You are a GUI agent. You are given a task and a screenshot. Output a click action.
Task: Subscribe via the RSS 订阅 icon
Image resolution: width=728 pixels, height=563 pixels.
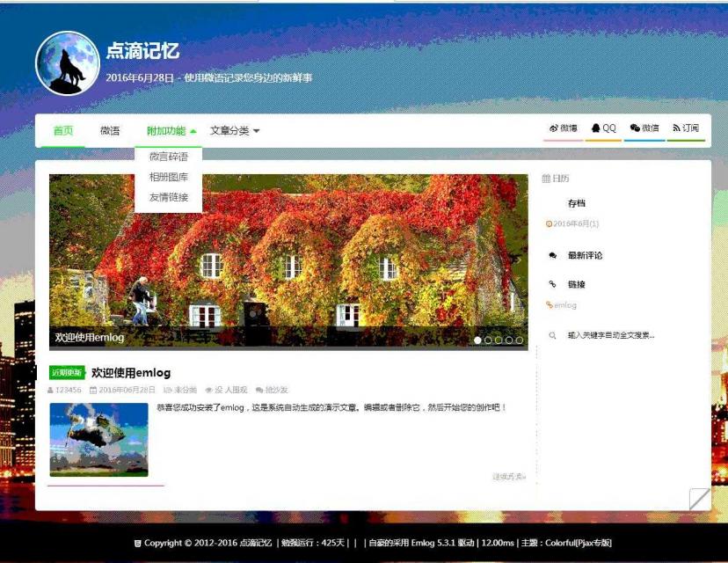tap(676, 127)
